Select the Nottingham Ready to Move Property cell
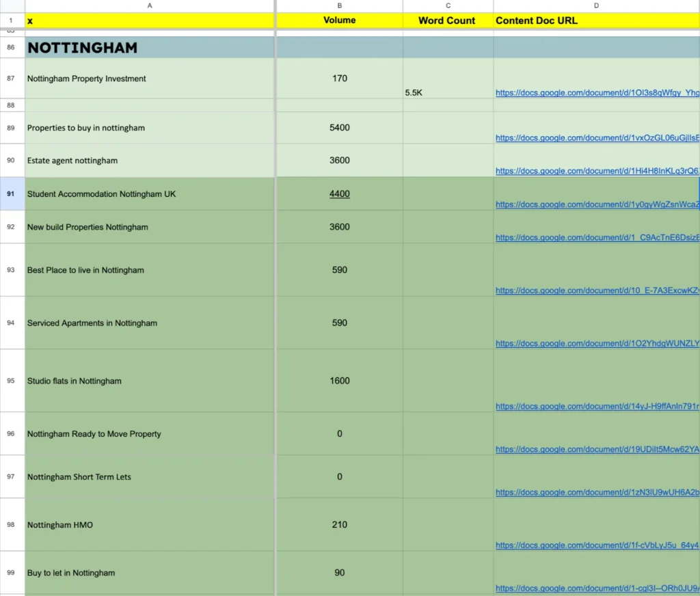 [x=150, y=434]
